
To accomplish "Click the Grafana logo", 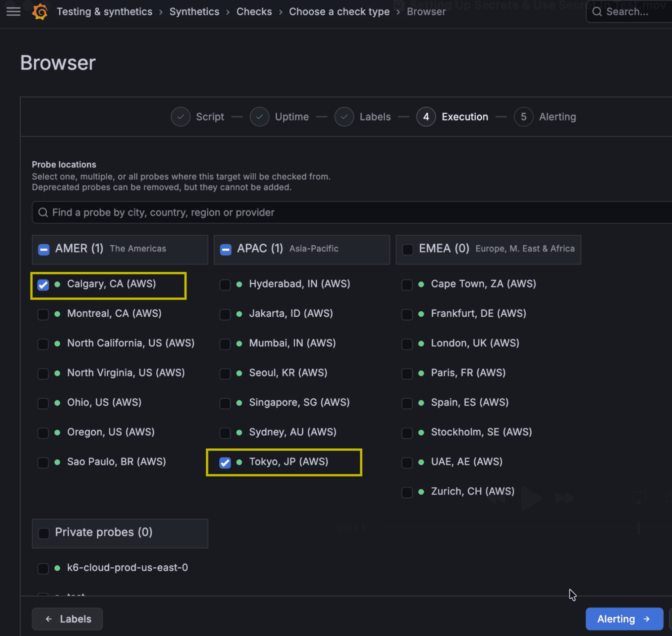I will [40, 12].
